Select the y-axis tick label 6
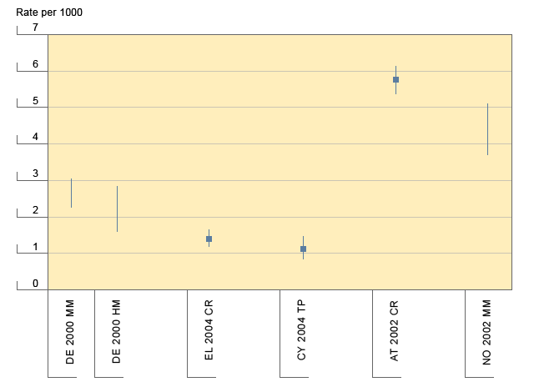Screen dimensions: 534x392 35,64
